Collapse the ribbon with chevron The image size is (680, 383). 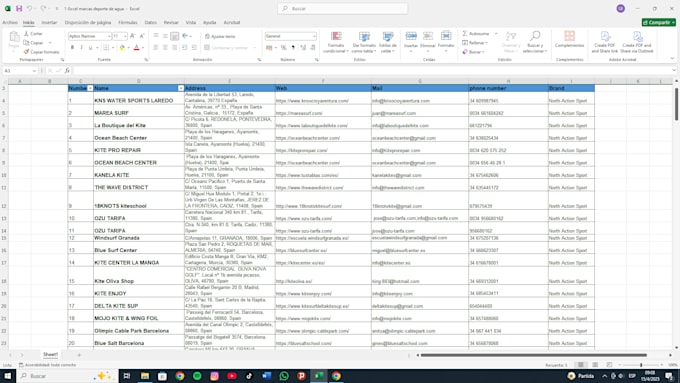coord(672,58)
